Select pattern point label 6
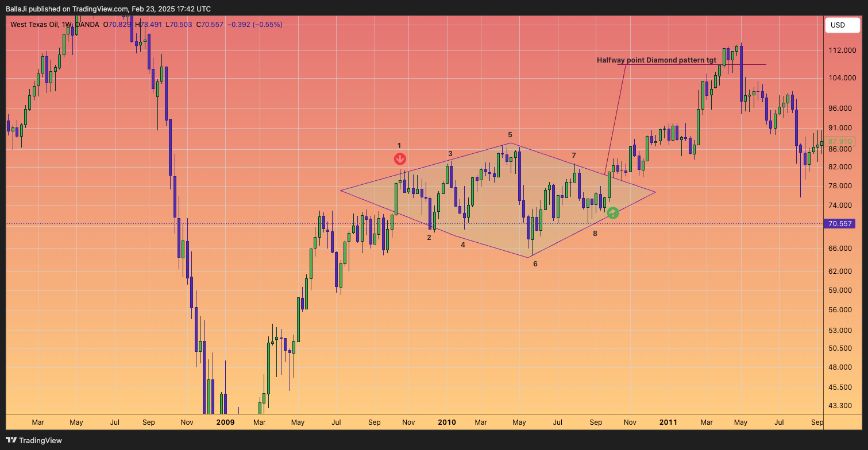The image size is (868, 450). [x=535, y=264]
